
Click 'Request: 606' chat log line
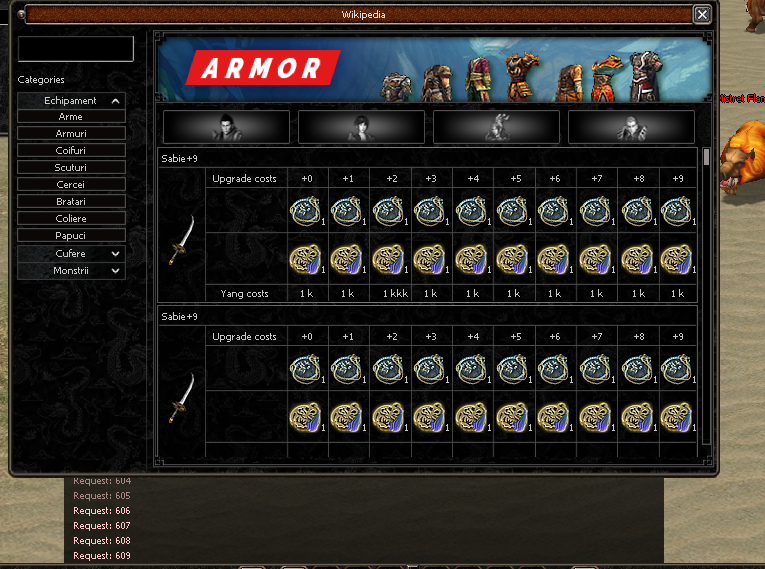coord(102,510)
